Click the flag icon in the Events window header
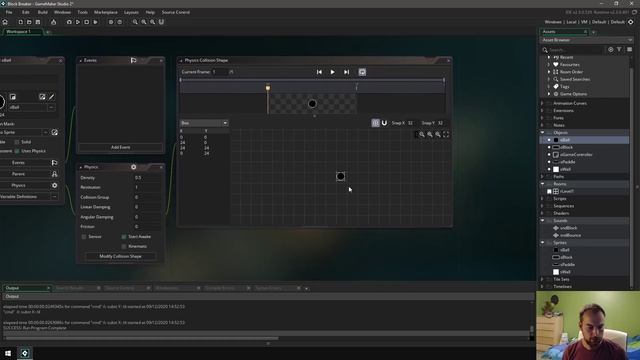Viewport: 640px width, 360px height. click(x=133, y=60)
